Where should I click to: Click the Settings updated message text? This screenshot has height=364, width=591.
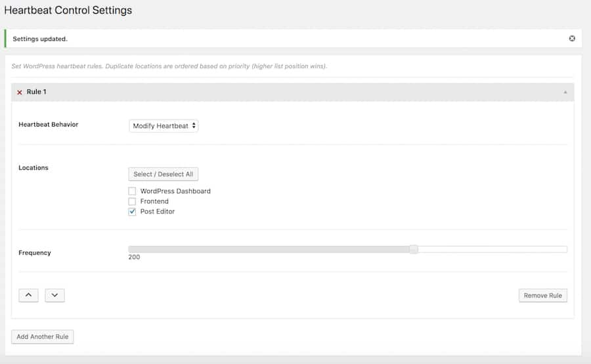pos(40,39)
